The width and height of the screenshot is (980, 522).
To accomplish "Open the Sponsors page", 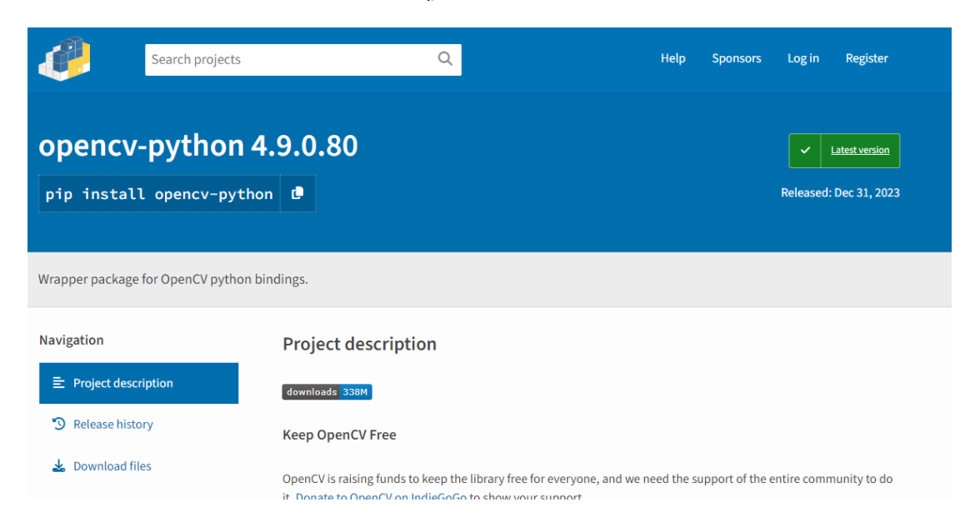I will coord(736,58).
